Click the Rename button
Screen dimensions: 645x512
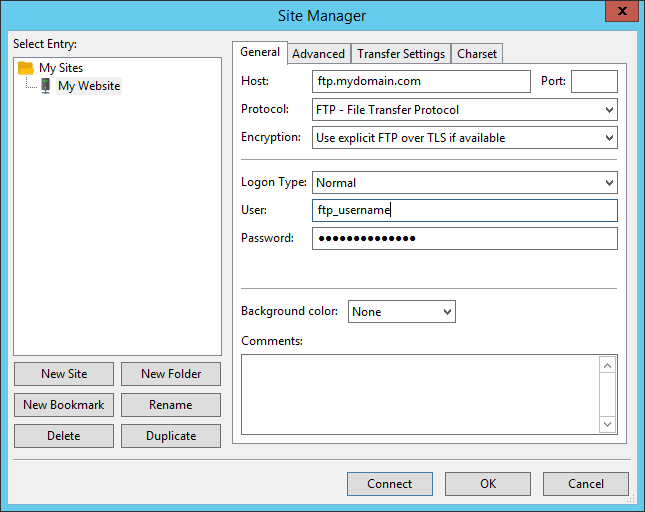coord(171,405)
